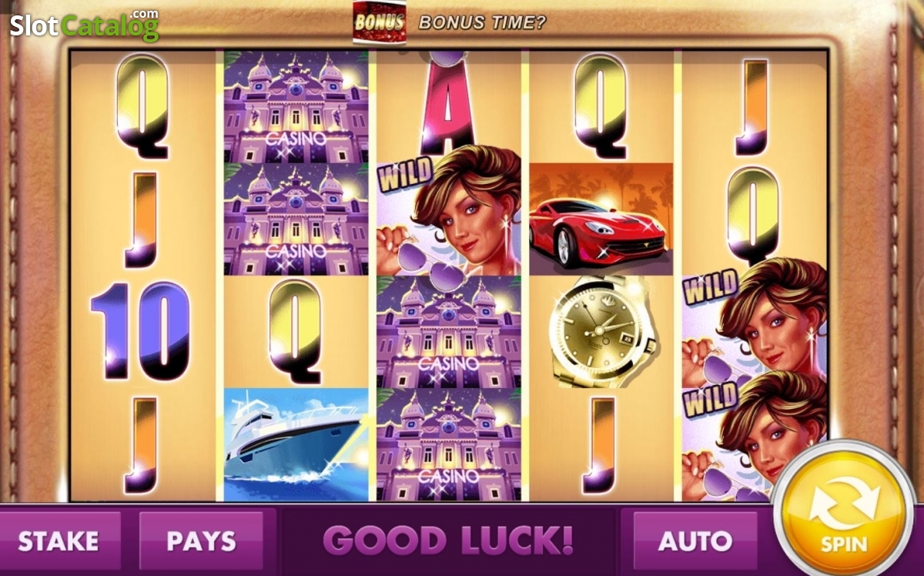
Task: Click the bottom casino symbol on reel three
Action: [x=449, y=444]
